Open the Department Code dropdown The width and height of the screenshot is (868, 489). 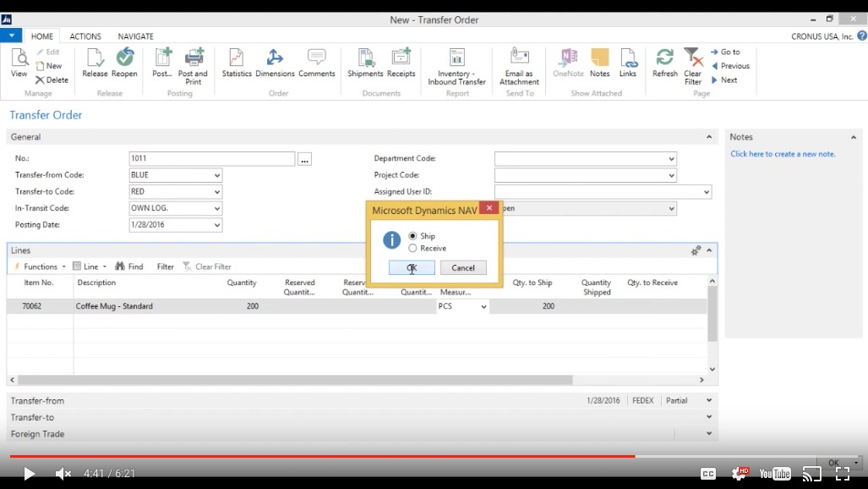[x=671, y=158]
